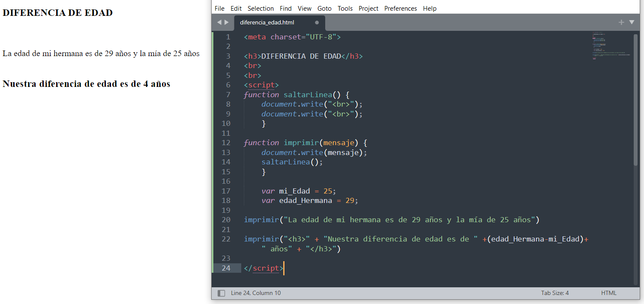Open the Preferences menu

tap(401, 9)
